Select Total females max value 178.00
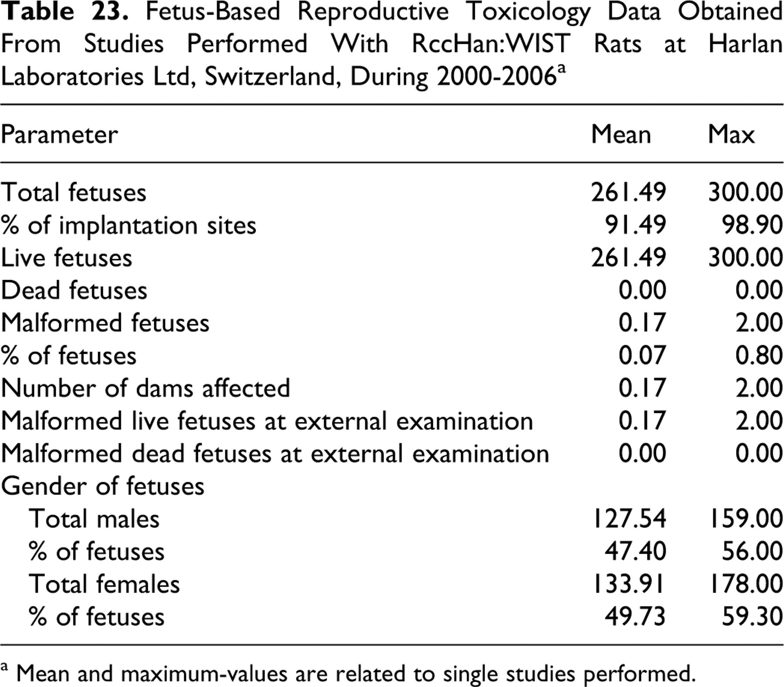Image resolution: width=784 pixels, height=687 pixels. tap(746, 584)
